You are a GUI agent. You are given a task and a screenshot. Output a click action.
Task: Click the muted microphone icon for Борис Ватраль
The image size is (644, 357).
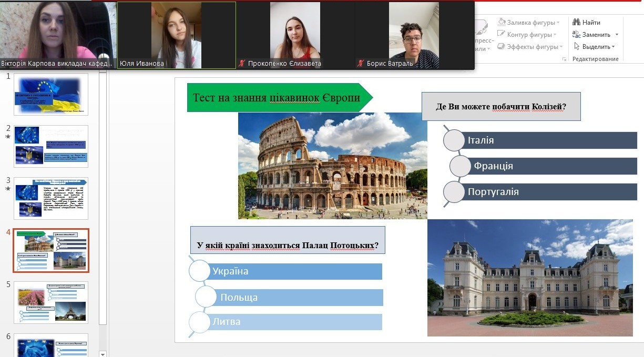361,63
